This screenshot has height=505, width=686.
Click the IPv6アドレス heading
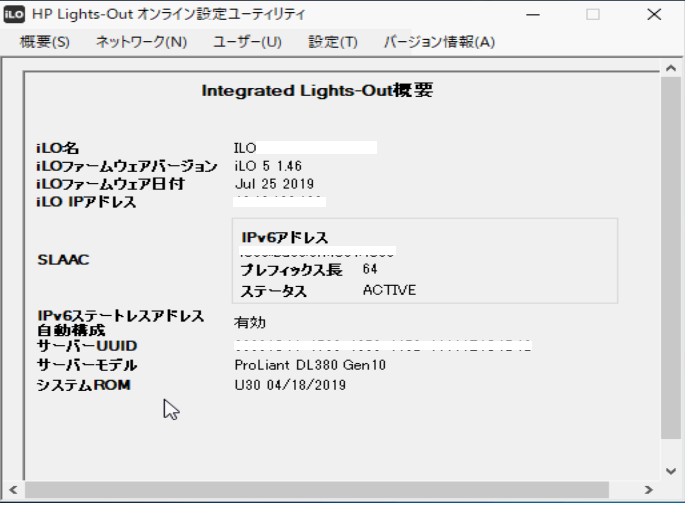[x=285, y=238]
